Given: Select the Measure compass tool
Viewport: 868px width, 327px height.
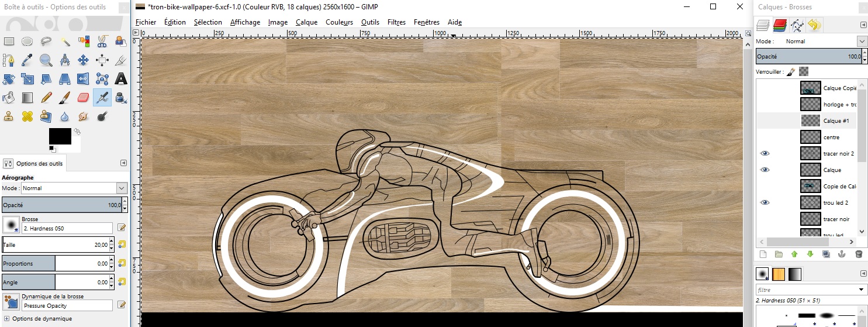Looking at the screenshot, I should [x=65, y=60].
